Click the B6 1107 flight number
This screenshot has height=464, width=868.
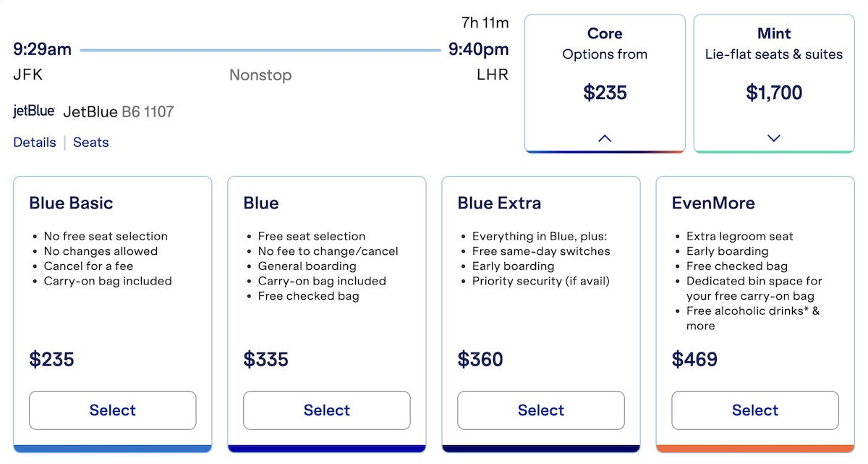tap(148, 112)
